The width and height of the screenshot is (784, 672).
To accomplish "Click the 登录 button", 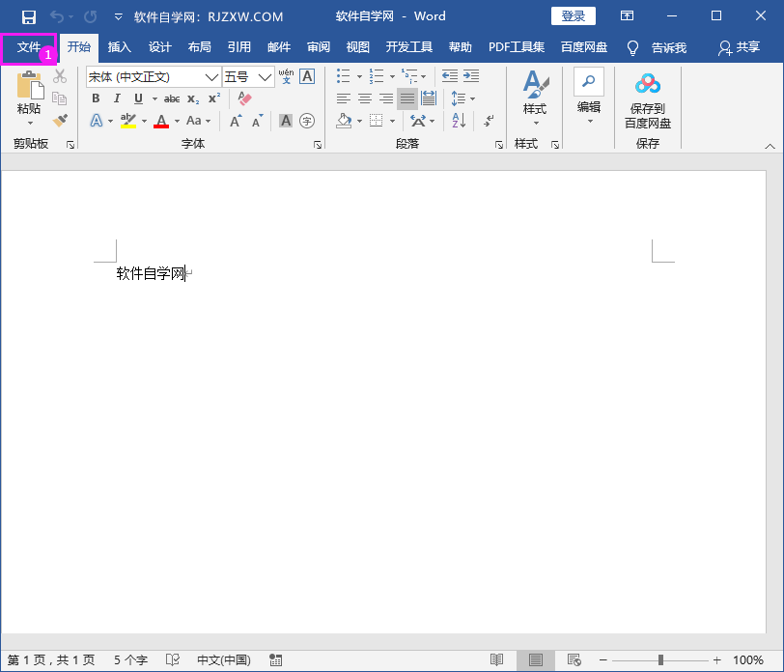I will [x=573, y=15].
